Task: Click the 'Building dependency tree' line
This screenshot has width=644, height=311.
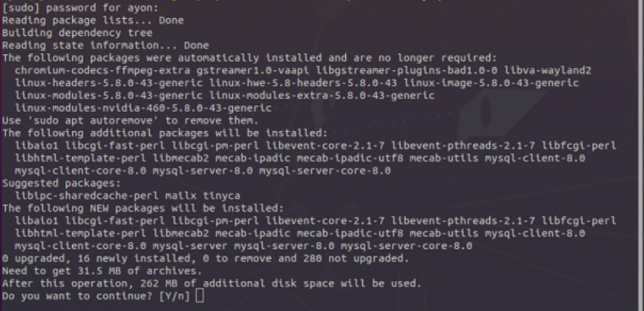Action: [x=77, y=33]
